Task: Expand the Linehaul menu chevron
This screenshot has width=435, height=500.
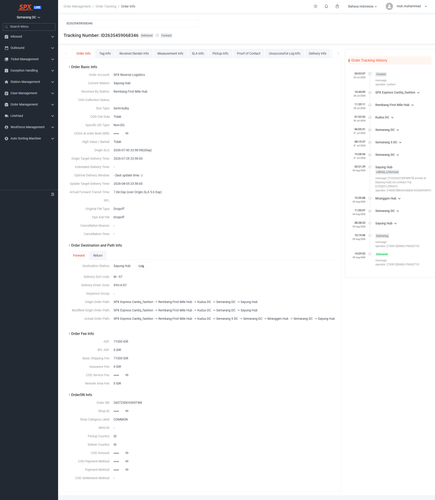Action: coord(52,116)
